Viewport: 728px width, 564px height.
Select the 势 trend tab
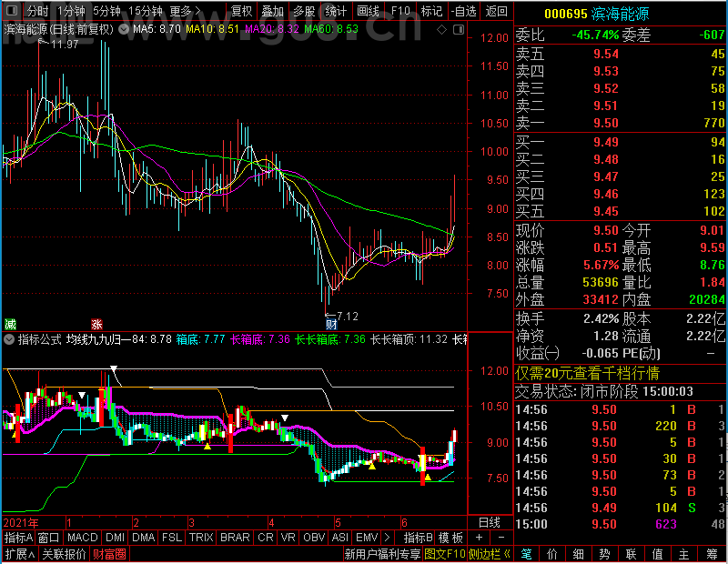click(604, 554)
